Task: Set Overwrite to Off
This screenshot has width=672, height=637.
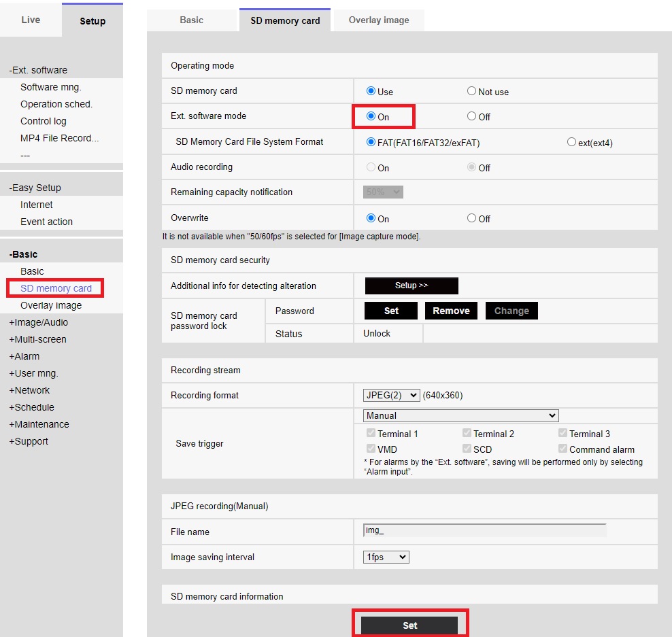Action: pyautogui.click(x=471, y=218)
